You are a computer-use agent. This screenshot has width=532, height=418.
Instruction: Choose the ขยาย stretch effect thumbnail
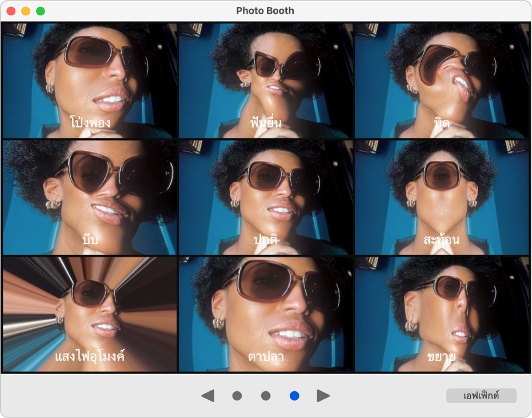click(x=442, y=314)
